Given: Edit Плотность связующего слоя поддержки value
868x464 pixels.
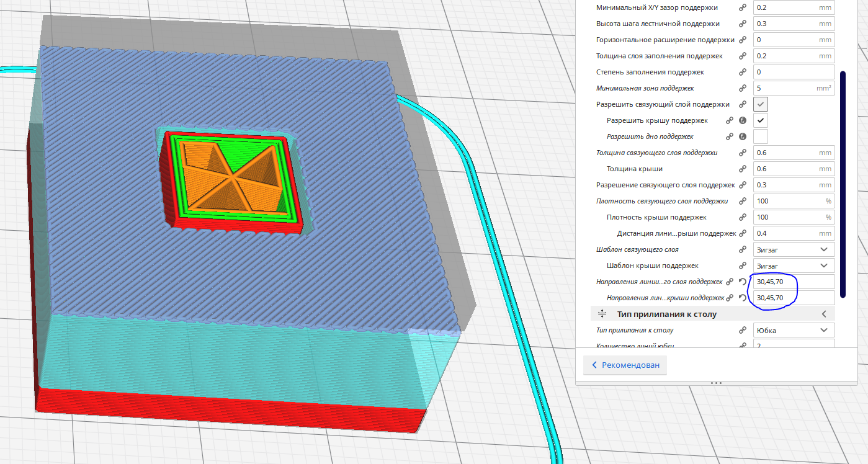Looking at the screenshot, I should tap(794, 201).
